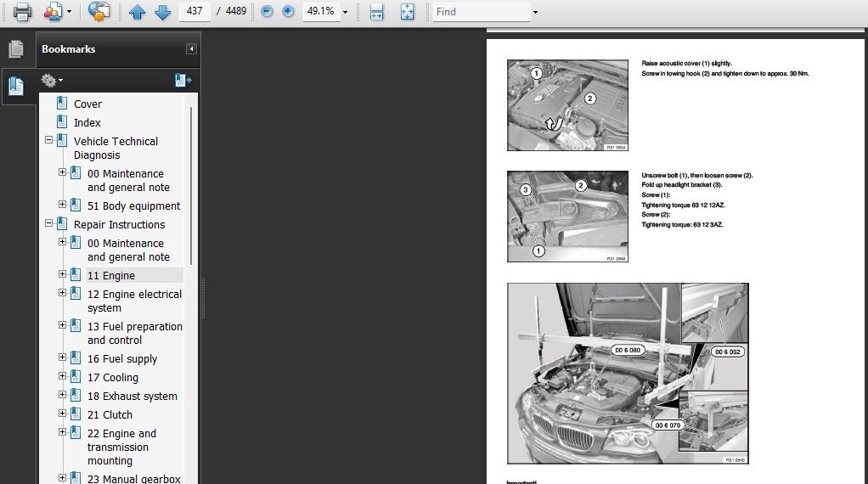Screen dimensions: 868x484
Task: Collapse the Bookmarks panel with arrow button
Action: [x=191, y=49]
